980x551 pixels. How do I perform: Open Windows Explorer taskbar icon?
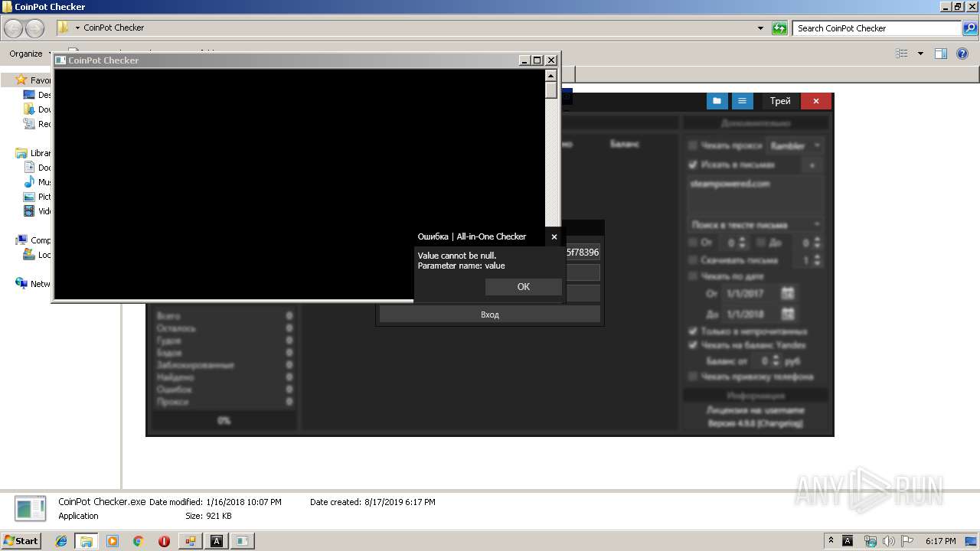pyautogui.click(x=87, y=541)
